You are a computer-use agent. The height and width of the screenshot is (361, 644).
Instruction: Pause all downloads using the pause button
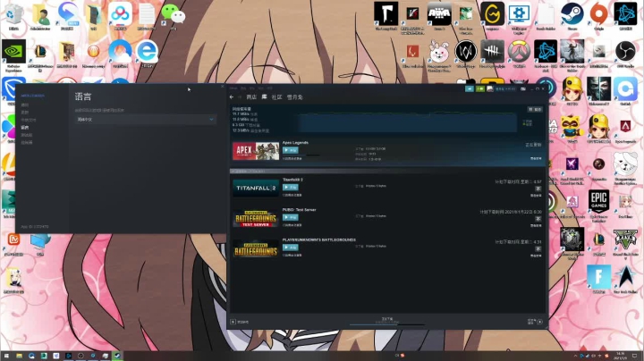(535, 109)
